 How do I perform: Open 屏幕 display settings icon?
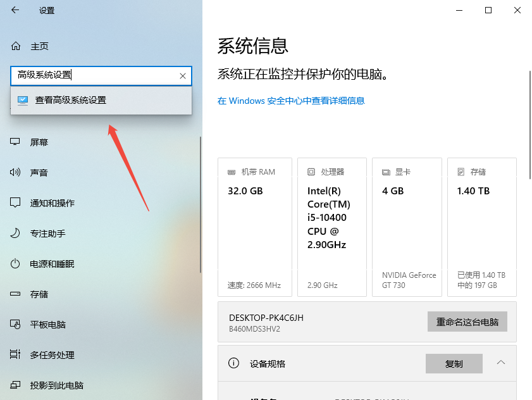point(15,142)
